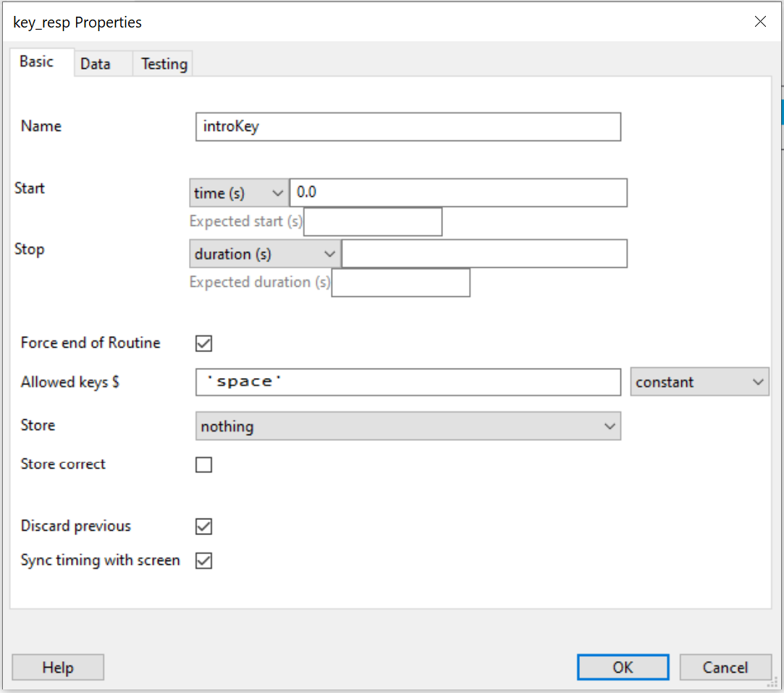Click the Expected start (s) field
This screenshot has width=784, height=693.
point(372,222)
